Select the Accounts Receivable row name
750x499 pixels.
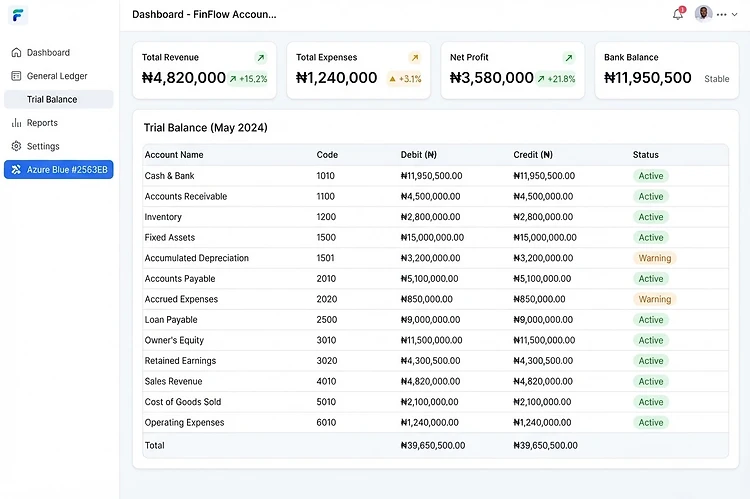[x=186, y=197]
